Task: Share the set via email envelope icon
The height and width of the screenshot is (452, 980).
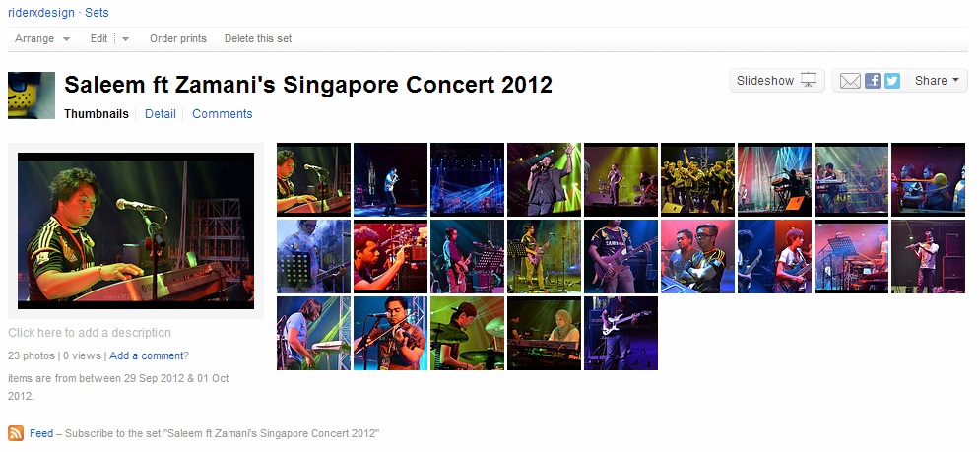Action: click(x=850, y=81)
